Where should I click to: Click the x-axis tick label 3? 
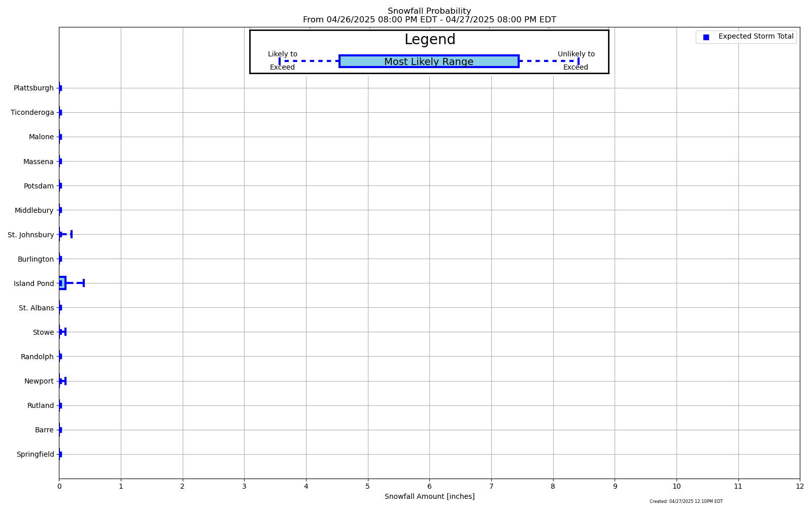pyautogui.click(x=244, y=487)
